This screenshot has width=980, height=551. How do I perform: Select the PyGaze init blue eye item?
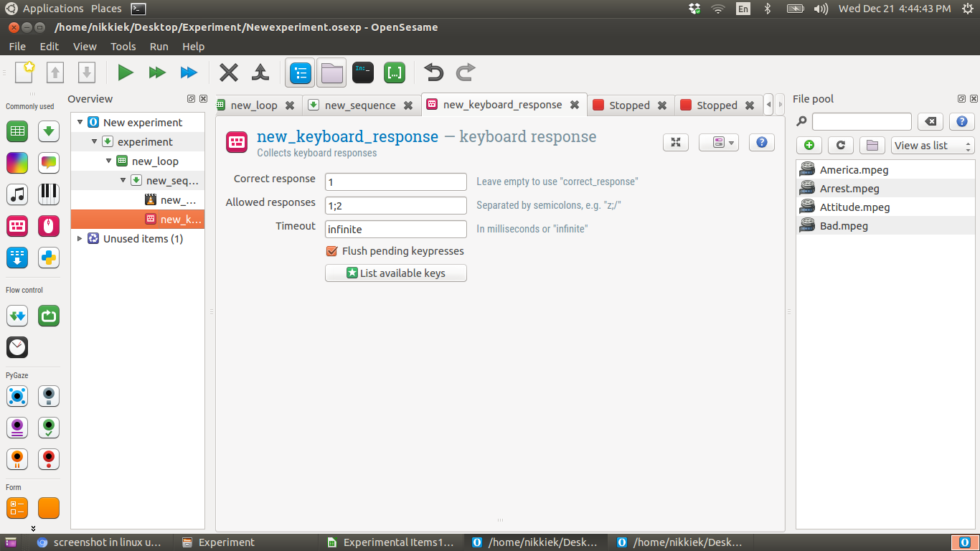(x=17, y=396)
